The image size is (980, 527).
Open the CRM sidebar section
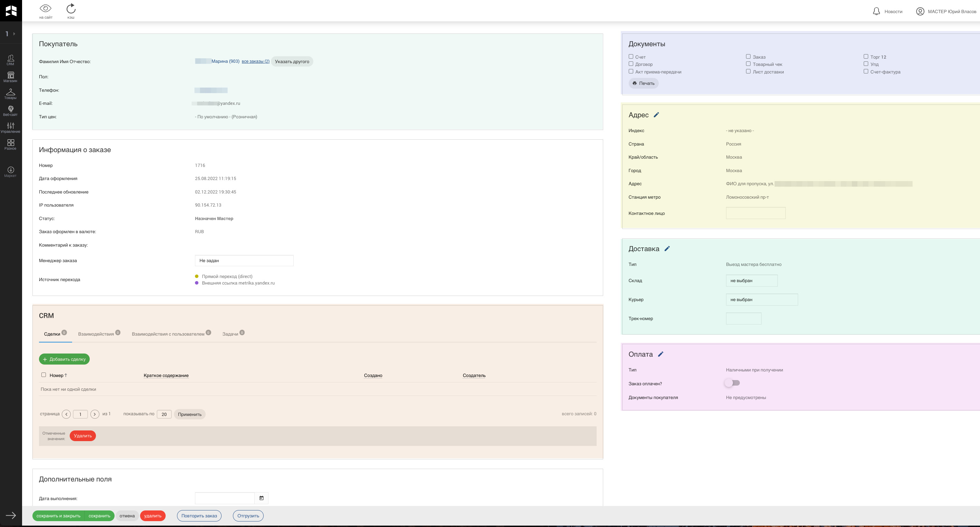tap(11, 60)
